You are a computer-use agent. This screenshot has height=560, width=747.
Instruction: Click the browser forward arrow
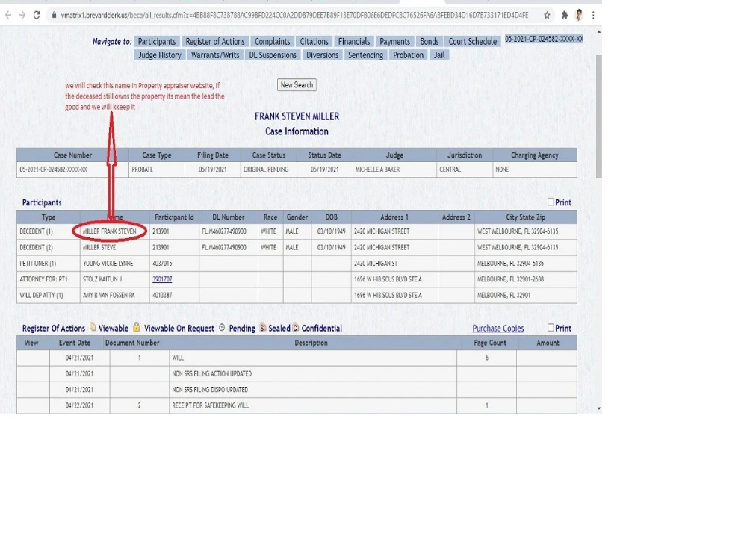point(22,15)
